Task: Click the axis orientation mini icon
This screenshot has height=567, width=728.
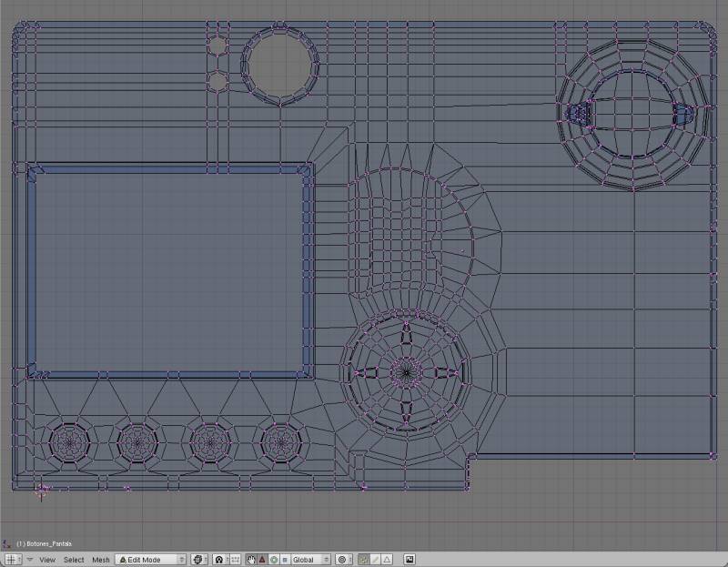Action: coord(6,543)
